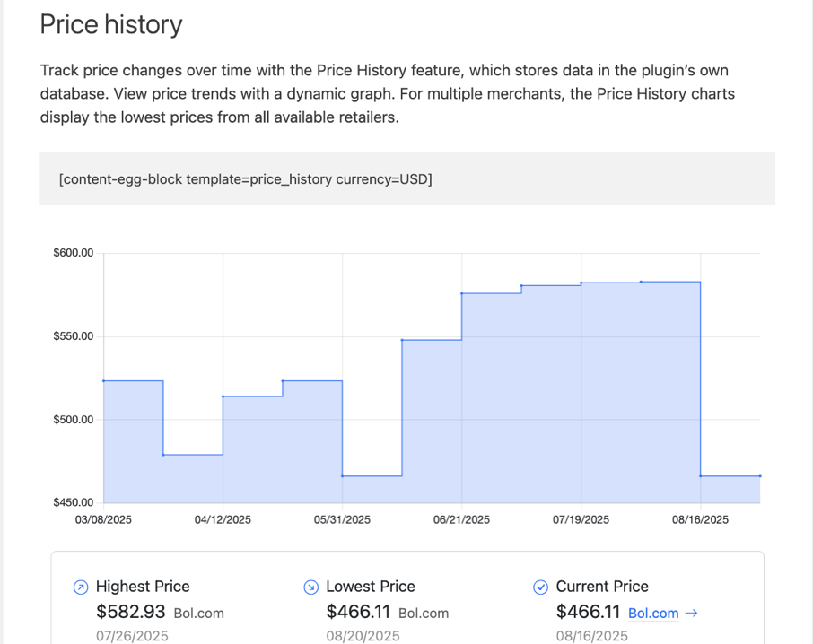Click the Price history heading
Viewport: 813px width, 644px height.
point(111,24)
